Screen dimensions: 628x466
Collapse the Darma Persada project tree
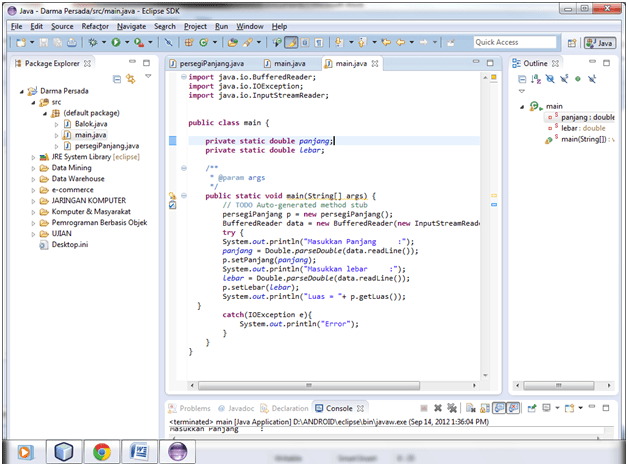(x=21, y=91)
